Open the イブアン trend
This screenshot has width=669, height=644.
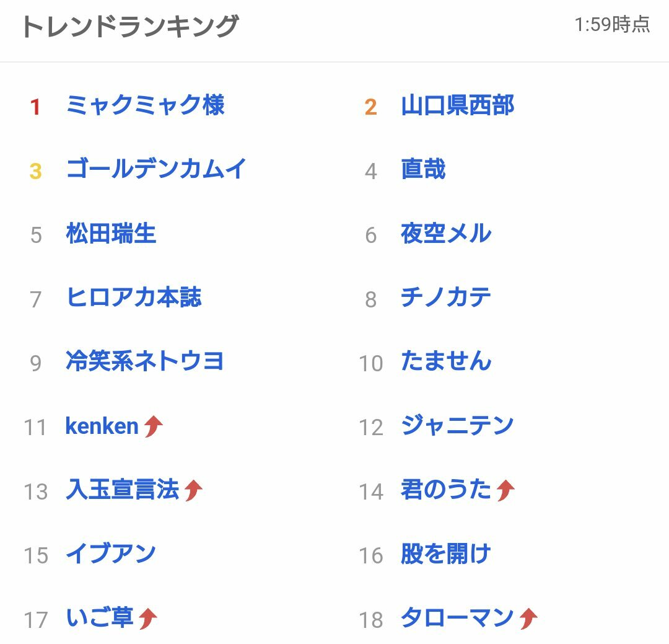click(111, 554)
